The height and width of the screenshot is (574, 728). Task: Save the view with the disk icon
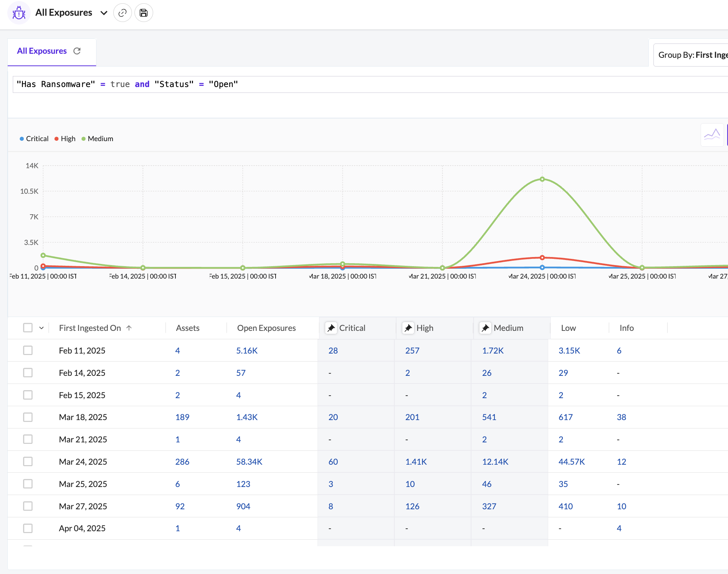coord(144,13)
